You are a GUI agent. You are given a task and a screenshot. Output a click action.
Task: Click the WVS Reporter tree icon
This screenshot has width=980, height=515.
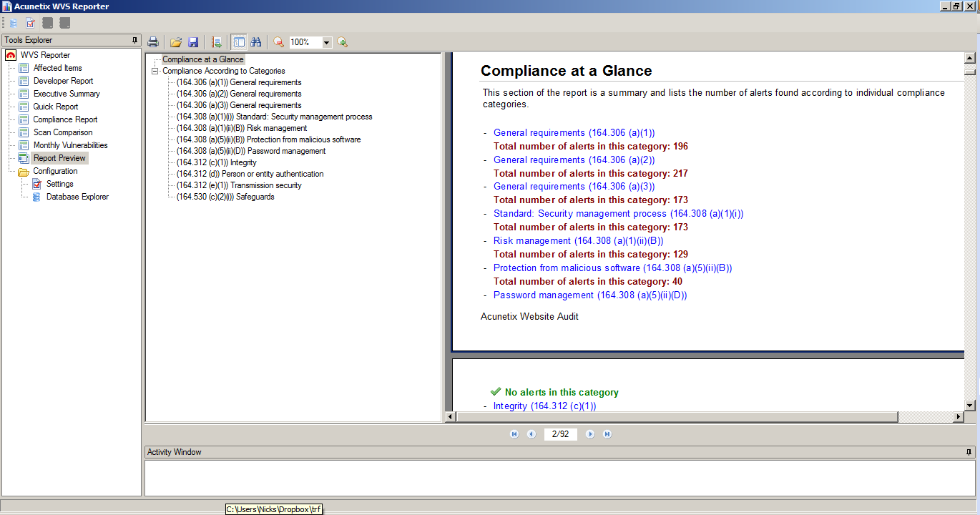(11, 55)
